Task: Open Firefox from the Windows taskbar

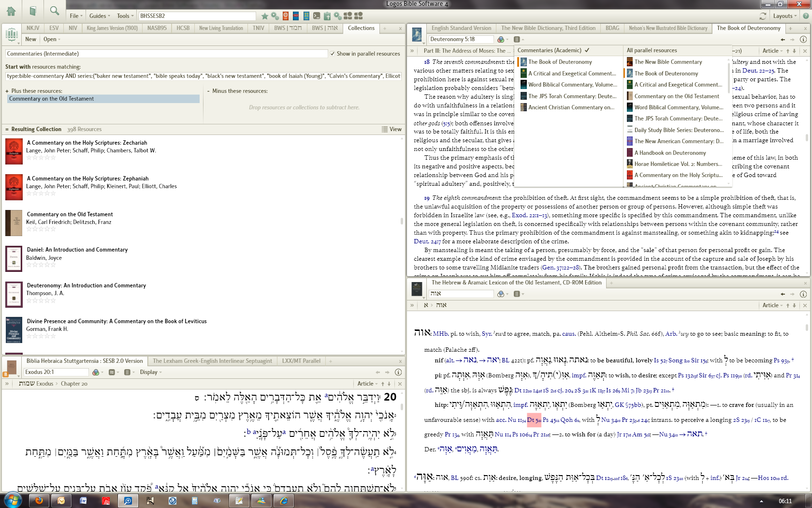Action: coord(40,501)
